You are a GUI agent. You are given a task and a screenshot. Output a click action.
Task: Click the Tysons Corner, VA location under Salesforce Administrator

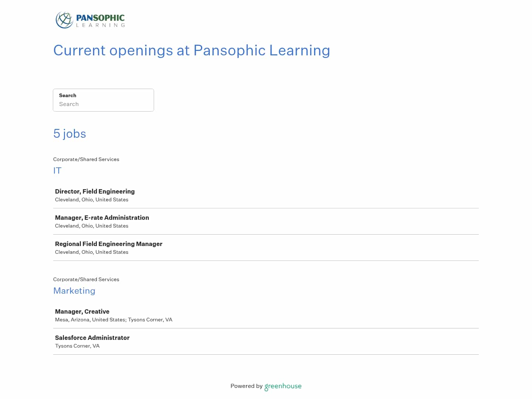click(77, 346)
